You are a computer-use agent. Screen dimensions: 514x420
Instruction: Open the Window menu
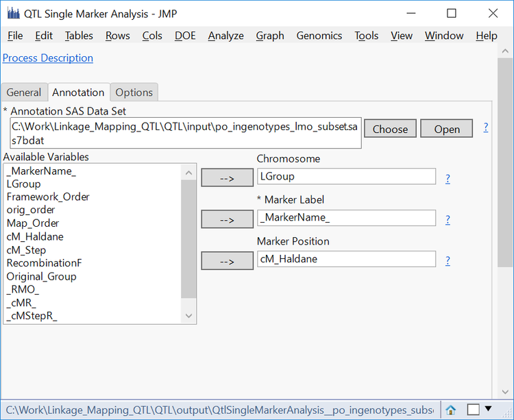coord(444,36)
